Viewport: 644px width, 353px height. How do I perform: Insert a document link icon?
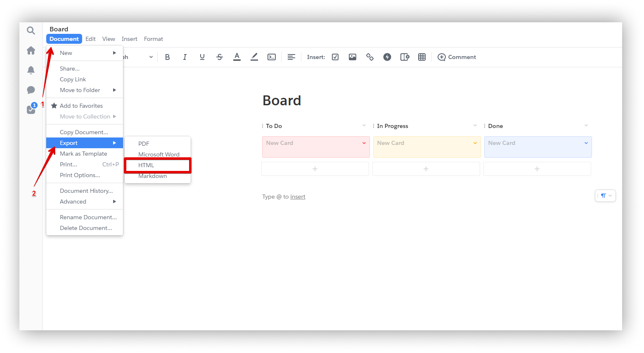405,57
